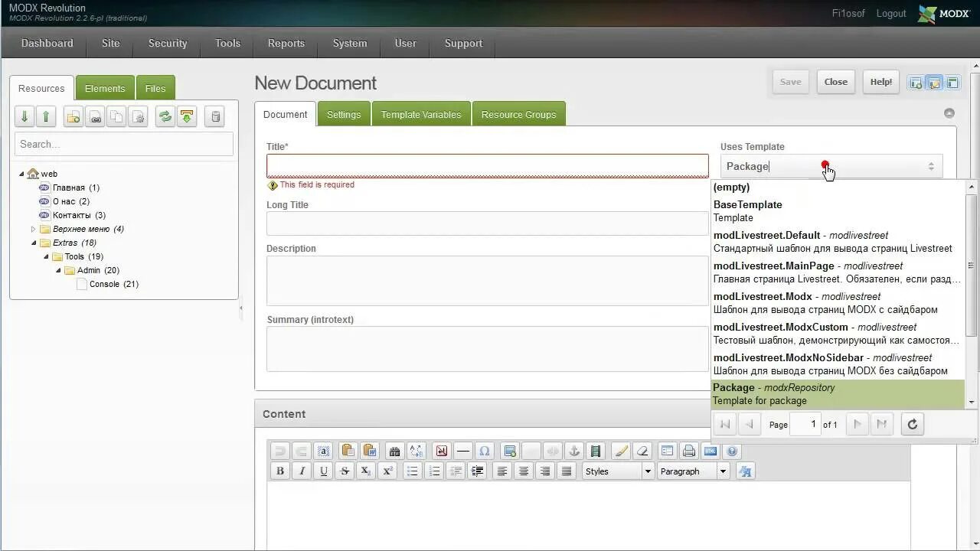Screen dimensions: 980x551
Task: Collapse the Document panel with round arrow
Action: point(949,113)
